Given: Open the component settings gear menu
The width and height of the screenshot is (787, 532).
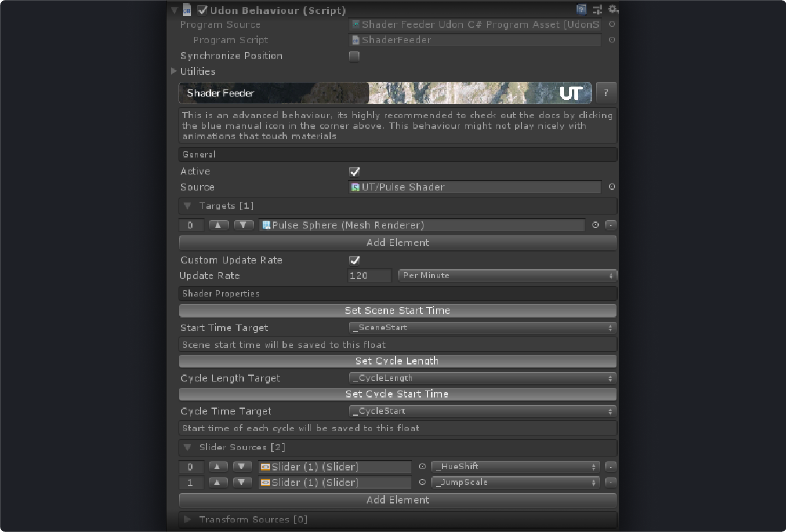Looking at the screenshot, I should click(x=612, y=10).
